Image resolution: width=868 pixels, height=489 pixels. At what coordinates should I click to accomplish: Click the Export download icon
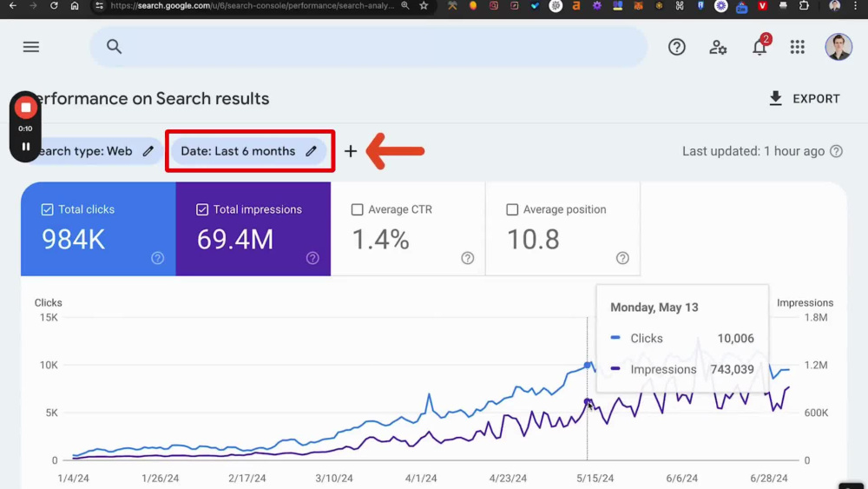coord(775,98)
